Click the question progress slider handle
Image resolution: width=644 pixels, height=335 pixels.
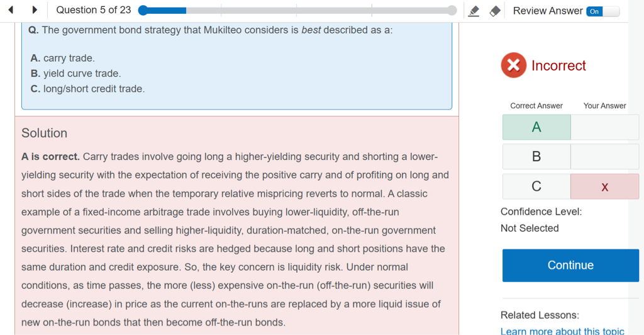point(143,10)
